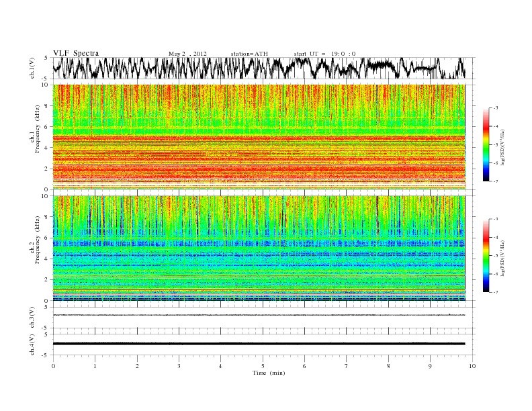
Task: Select the "ch.2 Frequency (kHz)" axis label
Action: click(x=35, y=239)
